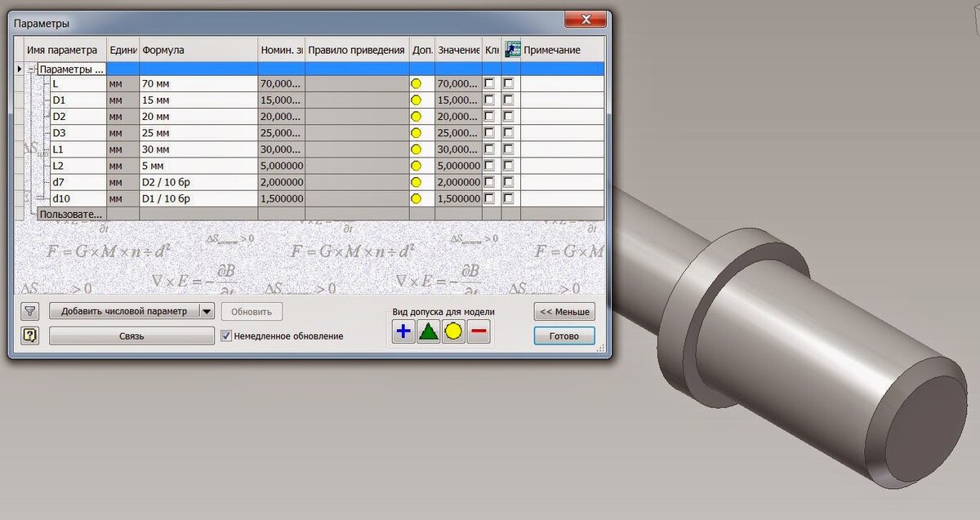Image resolution: width=980 pixels, height=520 pixels.
Task: Check the key checkbox for parameter L
Action: 489,83
